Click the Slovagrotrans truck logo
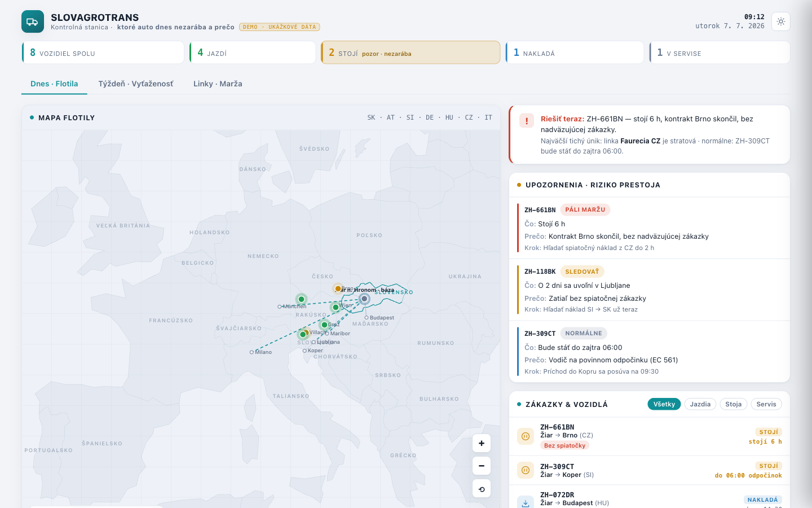Screen dimensions: 812x508 coord(33,21)
